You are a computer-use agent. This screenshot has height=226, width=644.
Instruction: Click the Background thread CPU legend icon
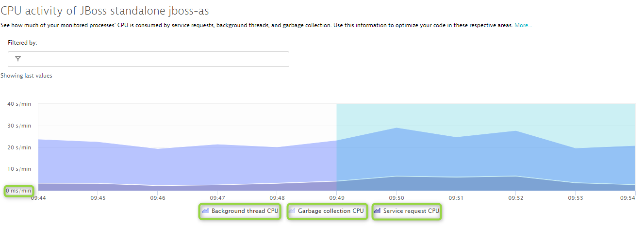click(x=205, y=211)
